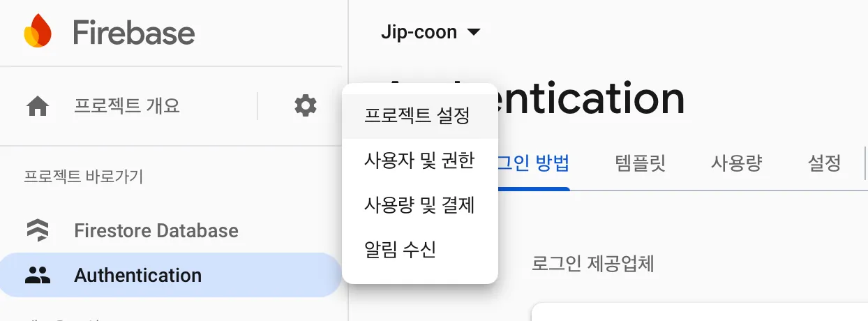Select 알림 수신 menu entry

pos(420,250)
